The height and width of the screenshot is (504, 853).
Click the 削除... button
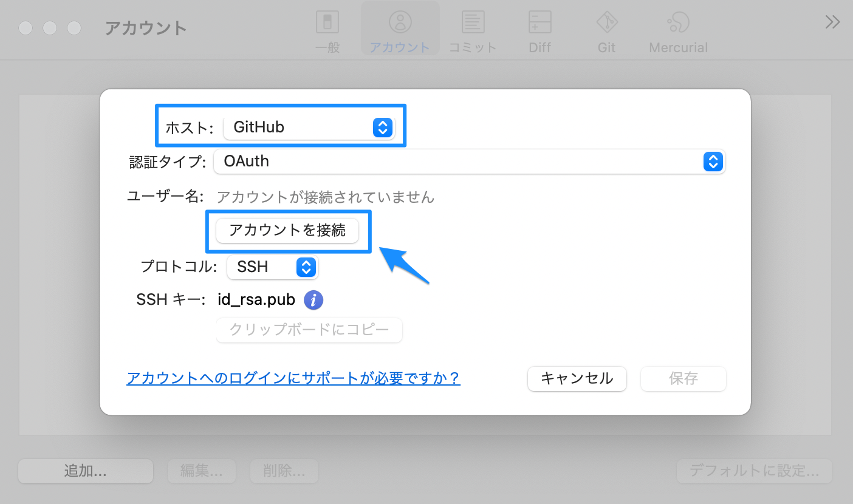coord(284,471)
